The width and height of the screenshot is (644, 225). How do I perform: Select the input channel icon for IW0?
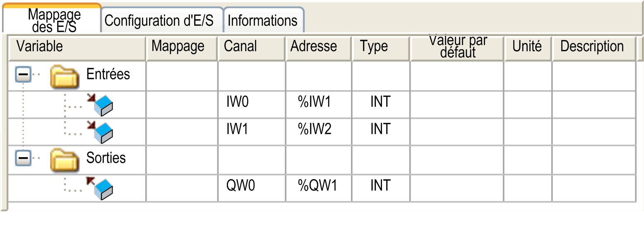click(100, 105)
